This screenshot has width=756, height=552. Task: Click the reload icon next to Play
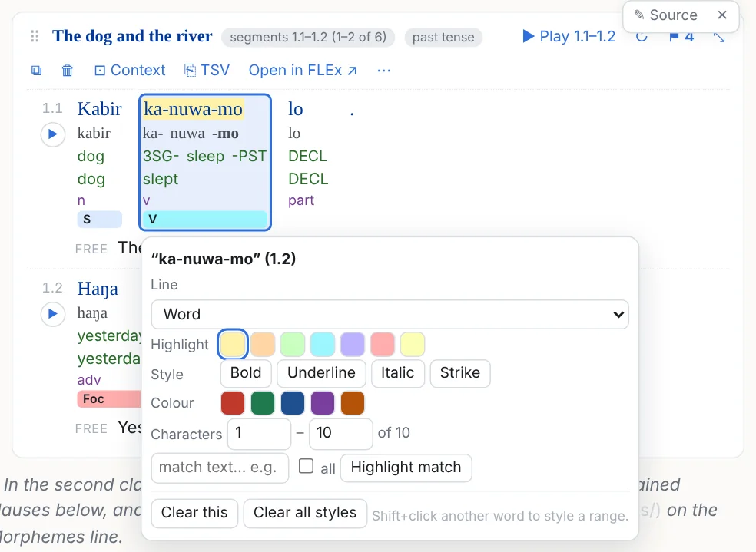[x=642, y=37]
